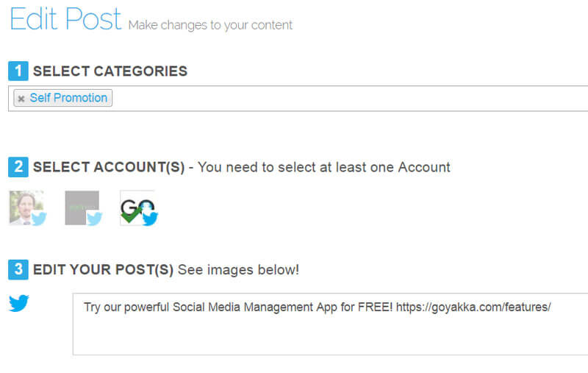588x373 pixels.
Task: Click the blue step 3 number badge
Action: [x=18, y=270]
